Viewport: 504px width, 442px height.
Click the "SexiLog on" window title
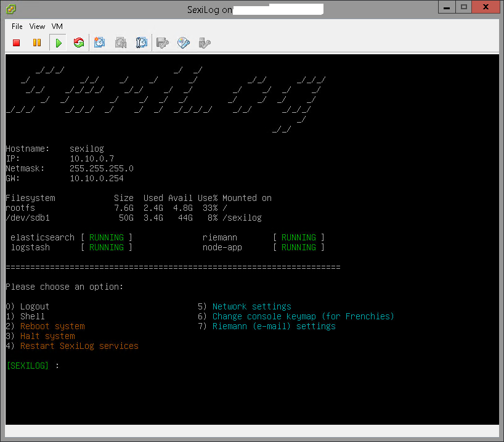coord(209,10)
